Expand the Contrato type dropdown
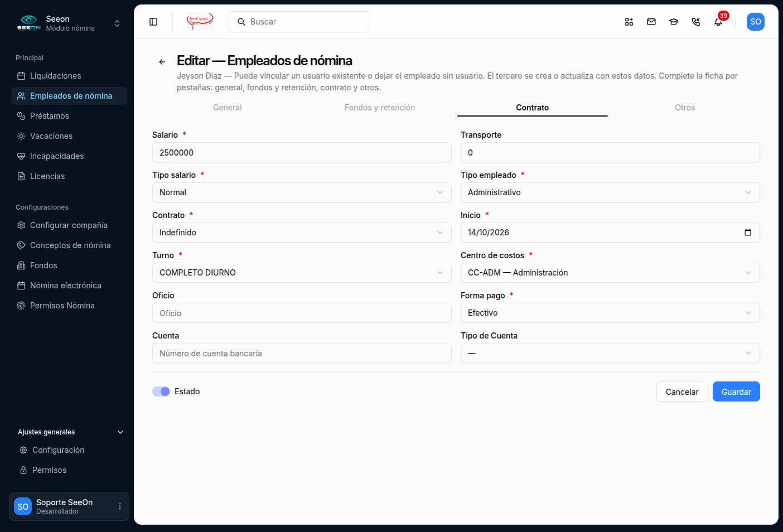The width and height of the screenshot is (783, 532). [302, 233]
